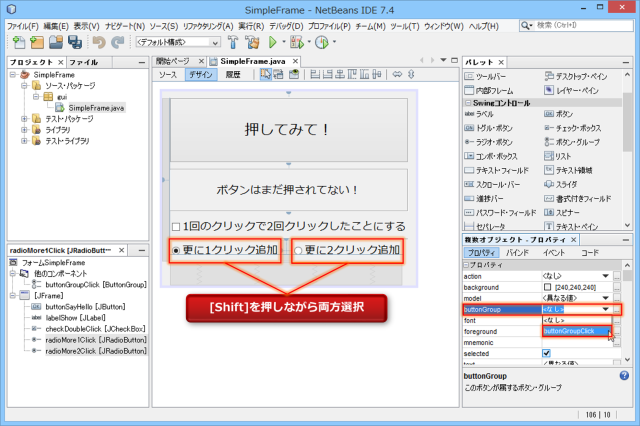
Task: Run the project with green play icon
Action: tap(273, 43)
